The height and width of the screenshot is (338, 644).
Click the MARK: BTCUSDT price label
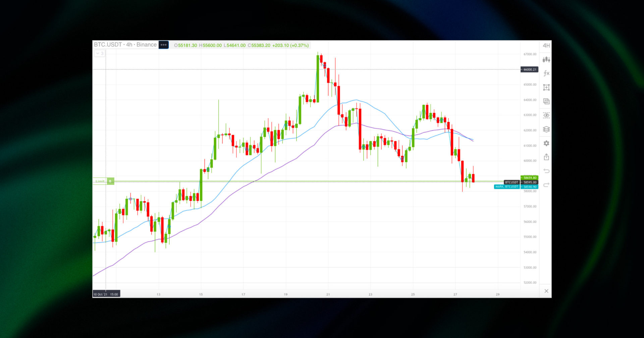506,186
